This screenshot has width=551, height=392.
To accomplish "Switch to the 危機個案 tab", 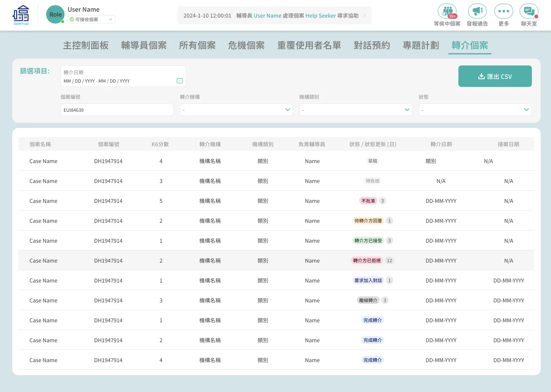I will tap(246, 46).
